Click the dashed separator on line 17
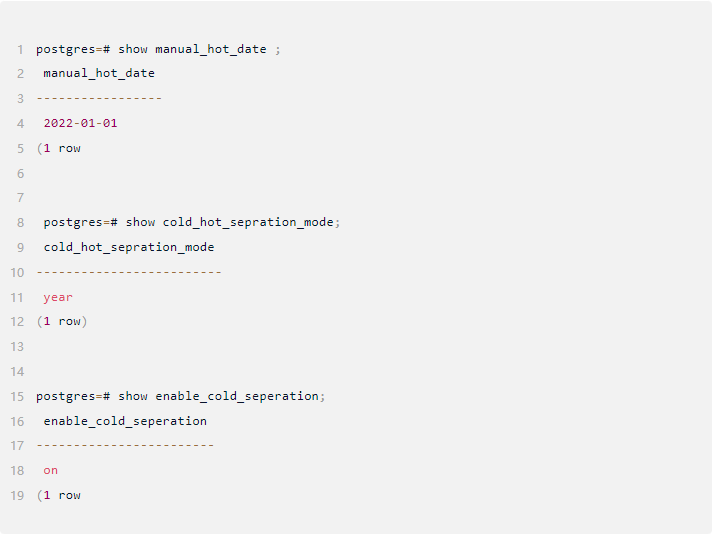 pos(125,445)
